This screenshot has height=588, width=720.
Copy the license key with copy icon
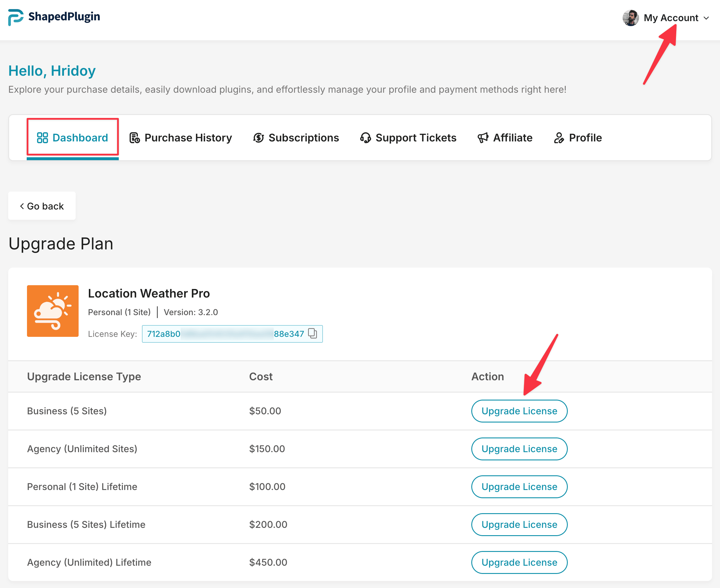point(312,334)
